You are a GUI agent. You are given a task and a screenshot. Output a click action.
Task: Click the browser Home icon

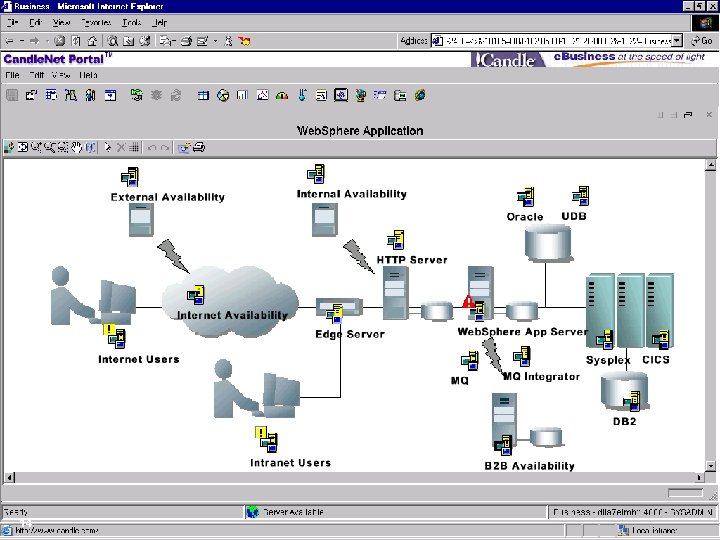[92, 41]
